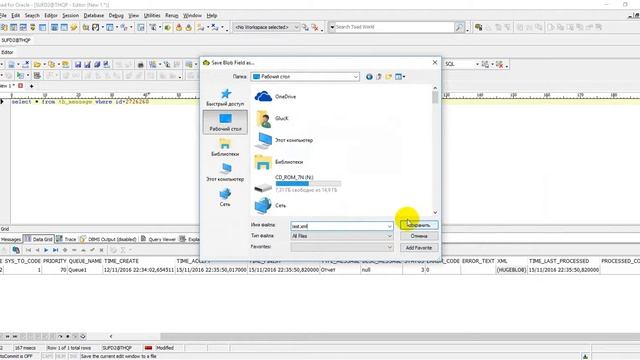The height and width of the screenshot is (360, 640).
Task: Click the open file folder icon in editor toolbar
Action: (x=37, y=64)
